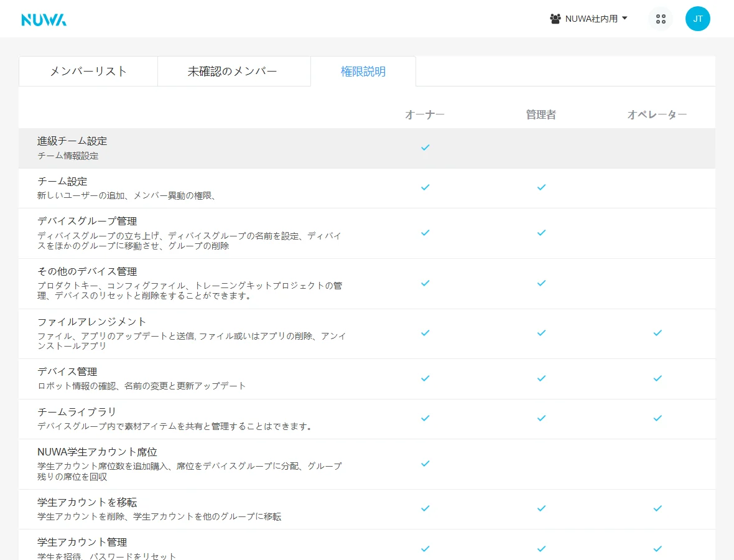Open the four-dot apps grid menu

(x=661, y=19)
